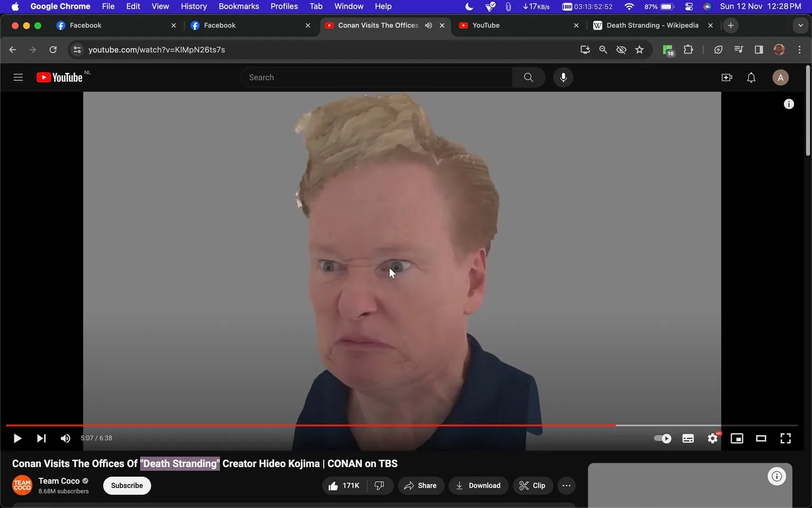The width and height of the screenshot is (812, 508).
Task: Open voice search with the microphone icon
Action: coord(563,77)
